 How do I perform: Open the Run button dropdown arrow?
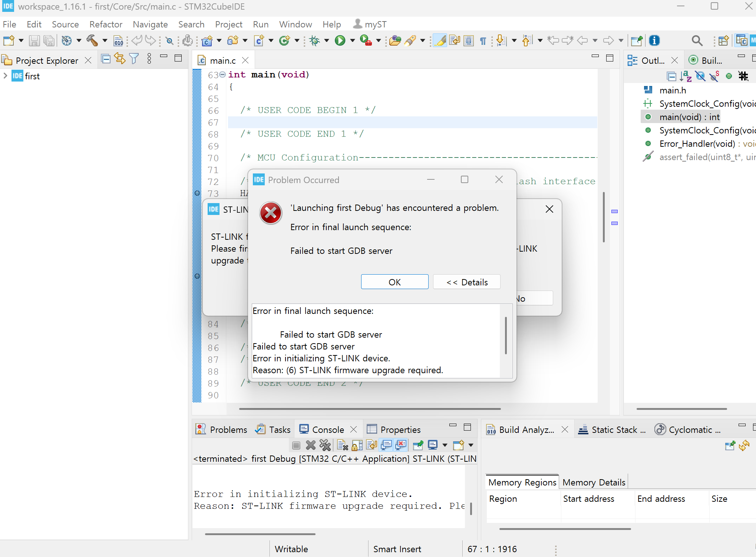pos(352,40)
